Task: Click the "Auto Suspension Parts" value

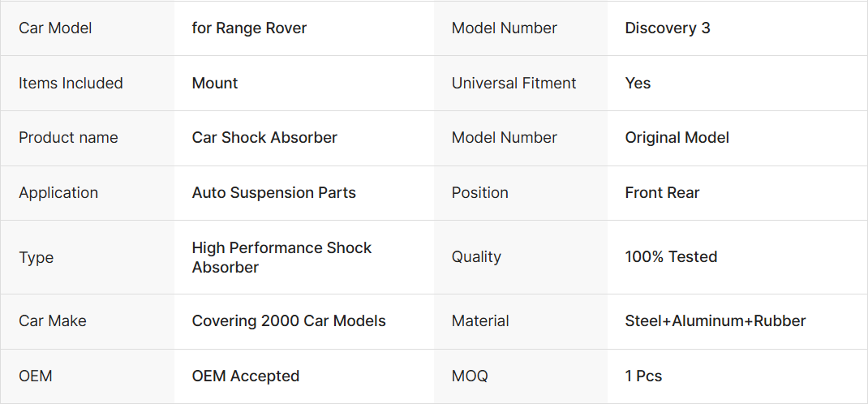Action: [x=273, y=193]
